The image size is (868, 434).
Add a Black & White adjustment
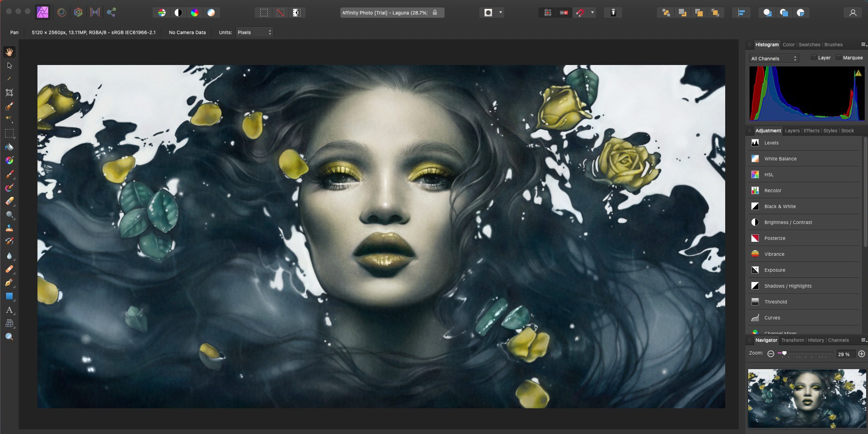[780, 207]
